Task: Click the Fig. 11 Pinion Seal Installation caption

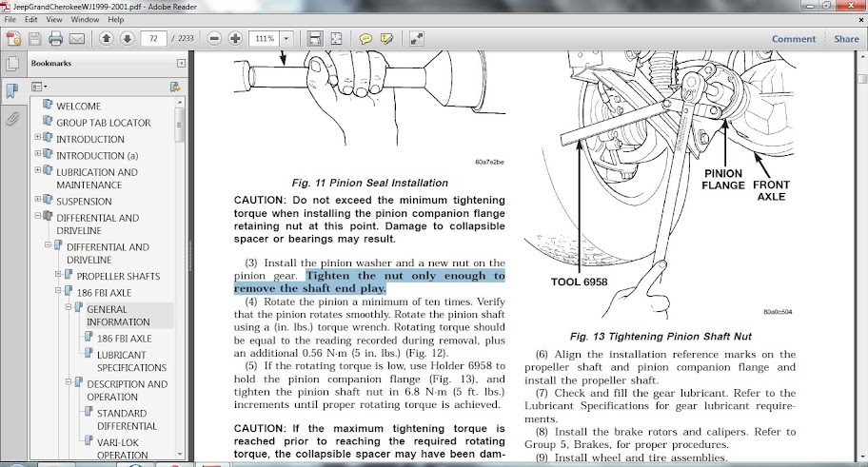Action: (x=370, y=183)
